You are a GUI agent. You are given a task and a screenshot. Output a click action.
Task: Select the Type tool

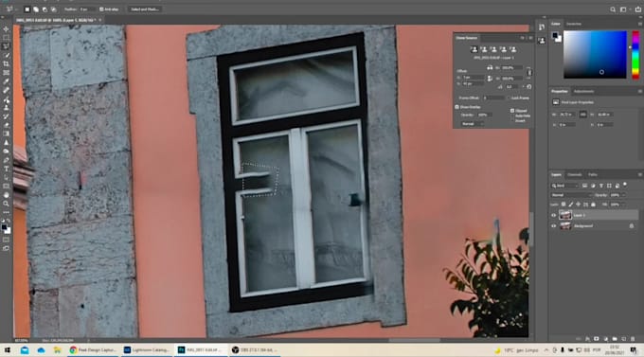7,169
